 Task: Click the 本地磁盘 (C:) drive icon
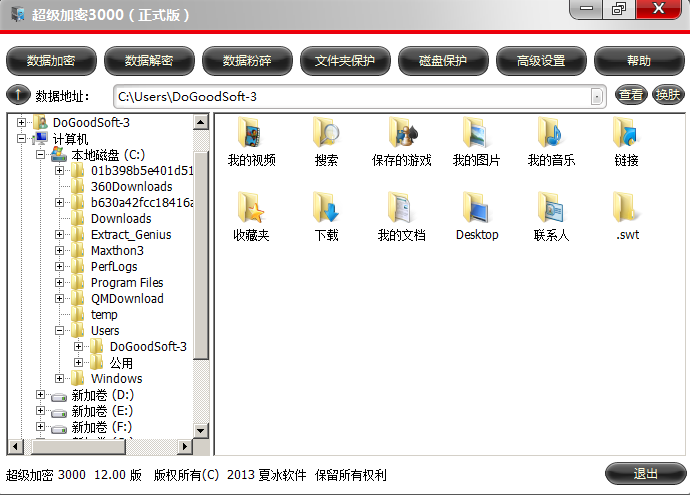click(59, 154)
